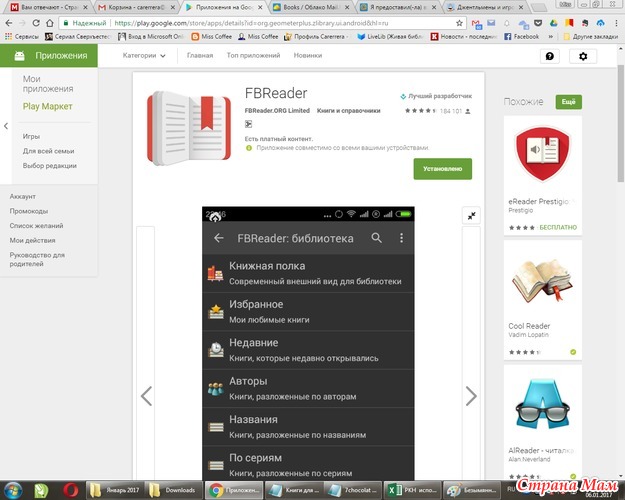Open the Cool Reader book icon
Viewport: 625px width, 500px height.
pos(542,280)
